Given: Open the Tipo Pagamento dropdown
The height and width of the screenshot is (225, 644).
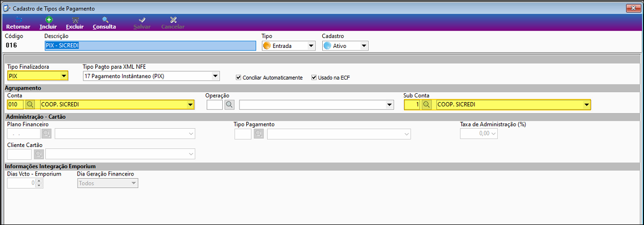Looking at the screenshot, I should [407, 134].
